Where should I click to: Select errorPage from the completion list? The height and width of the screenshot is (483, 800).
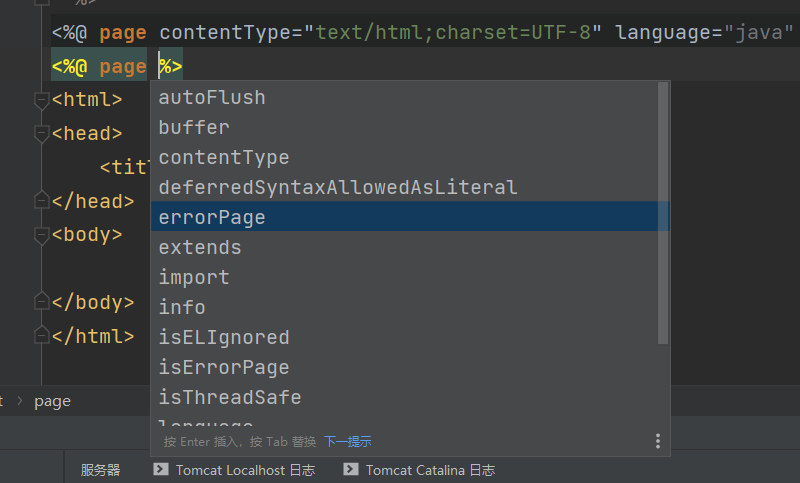pos(212,217)
